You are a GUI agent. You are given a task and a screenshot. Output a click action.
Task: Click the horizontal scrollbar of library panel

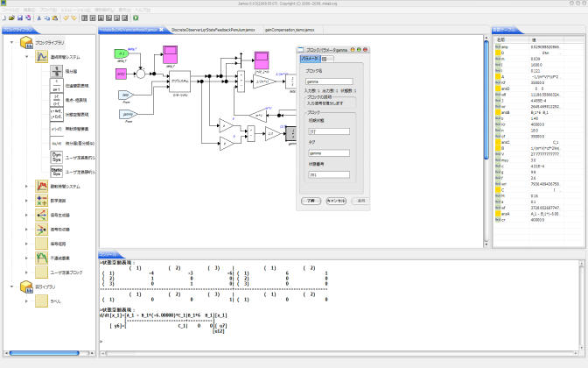48,353
